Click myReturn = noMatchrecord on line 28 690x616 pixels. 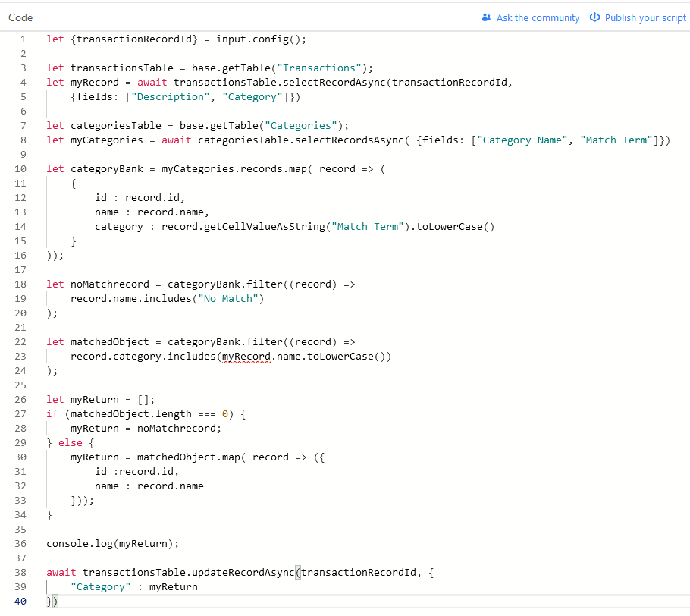click(x=146, y=429)
